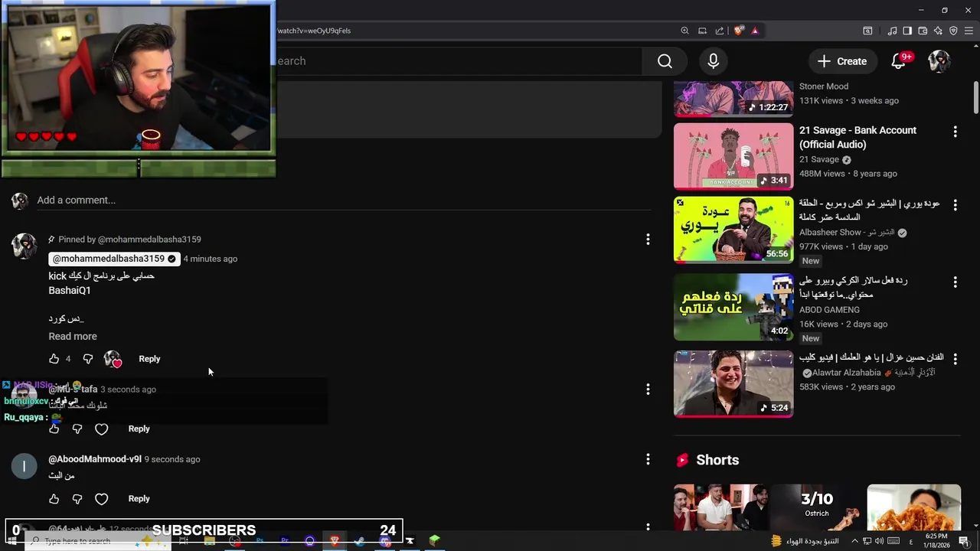Open options for the ABOD GAMENG video
Image resolution: width=980 pixels, height=551 pixels.
click(x=955, y=282)
